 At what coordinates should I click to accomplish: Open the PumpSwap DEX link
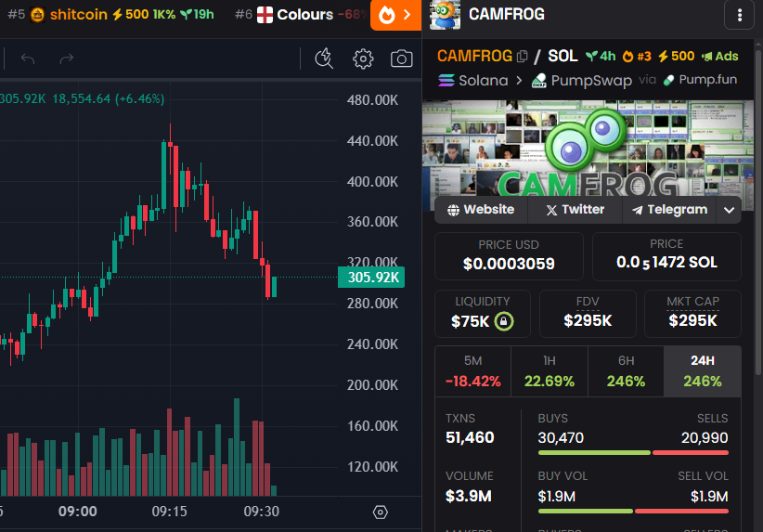pyautogui.click(x=581, y=81)
